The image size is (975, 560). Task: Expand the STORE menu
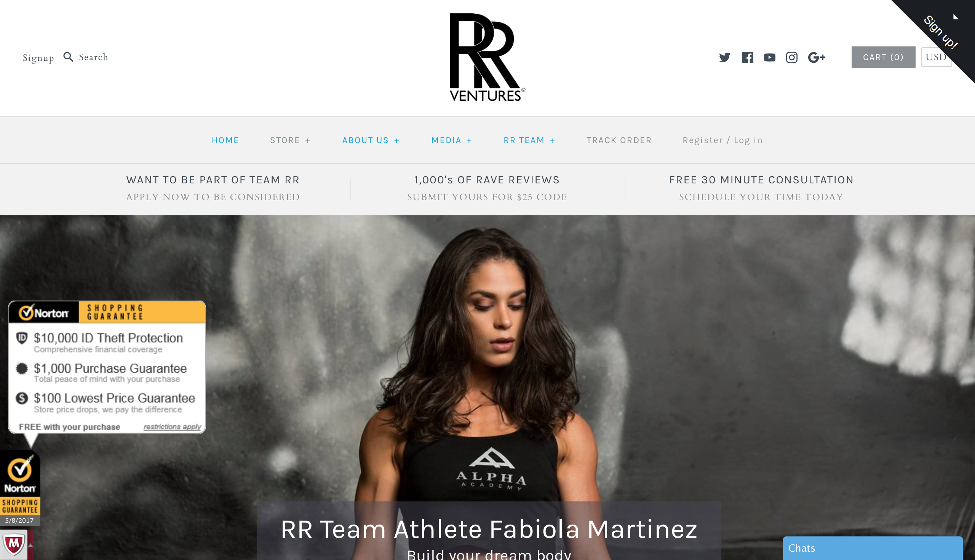coord(290,140)
